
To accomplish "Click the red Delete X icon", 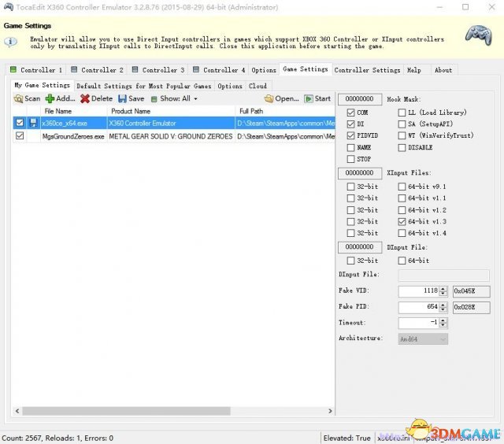I will coord(85,98).
